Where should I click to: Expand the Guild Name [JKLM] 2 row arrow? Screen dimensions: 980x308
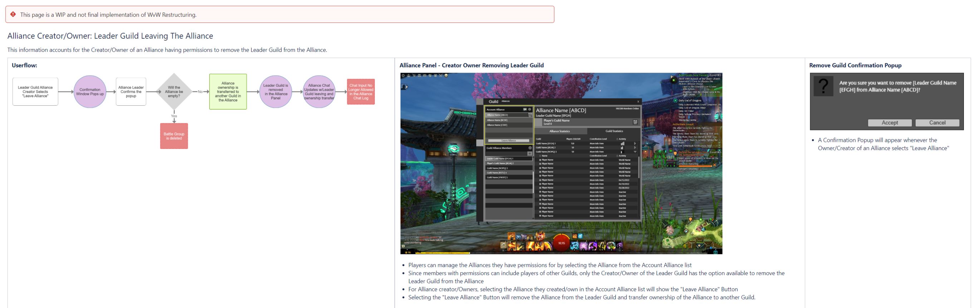click(x=634, y=148)
